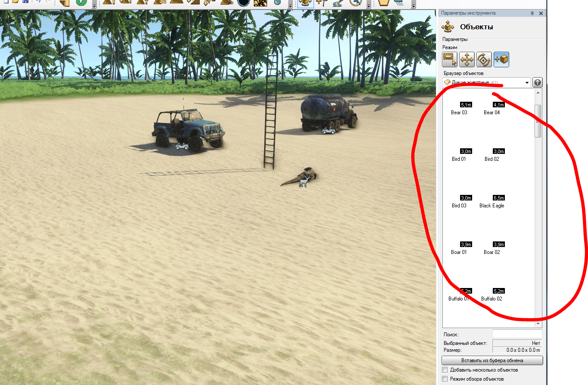Open the Дикие животные category dropdown
588x385 pixels.
pos(487,82)
